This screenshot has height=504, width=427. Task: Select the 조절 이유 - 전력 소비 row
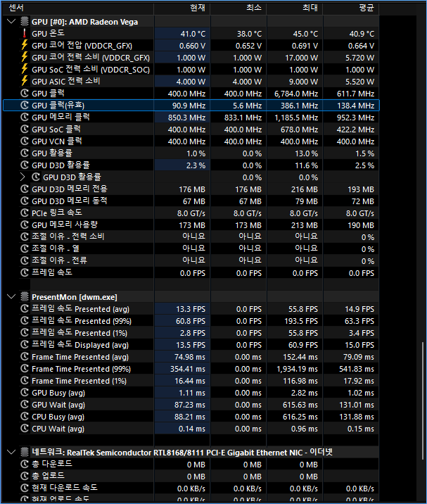tap(191, 237)
